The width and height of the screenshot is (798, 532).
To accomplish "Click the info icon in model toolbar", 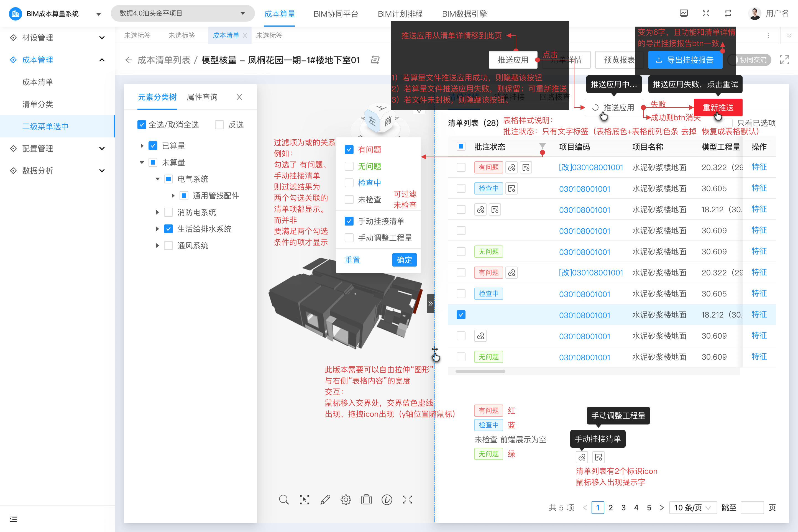I will [387, 500].
